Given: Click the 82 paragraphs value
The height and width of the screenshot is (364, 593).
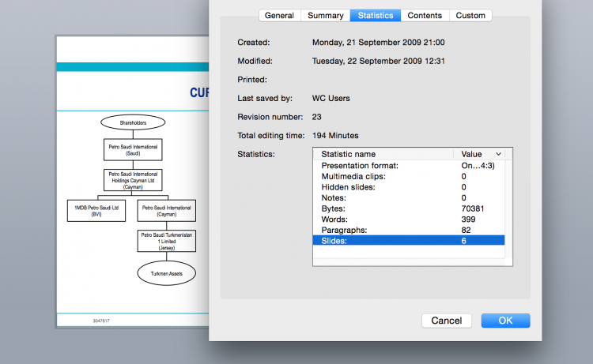Looking at the screenshot, I should tap(466, 230).
